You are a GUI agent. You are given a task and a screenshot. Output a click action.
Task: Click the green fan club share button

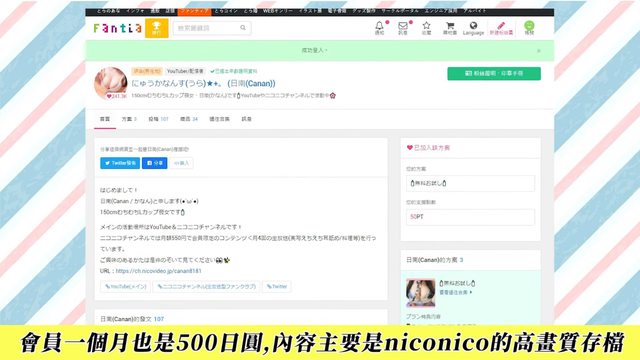tap(494, 73)
